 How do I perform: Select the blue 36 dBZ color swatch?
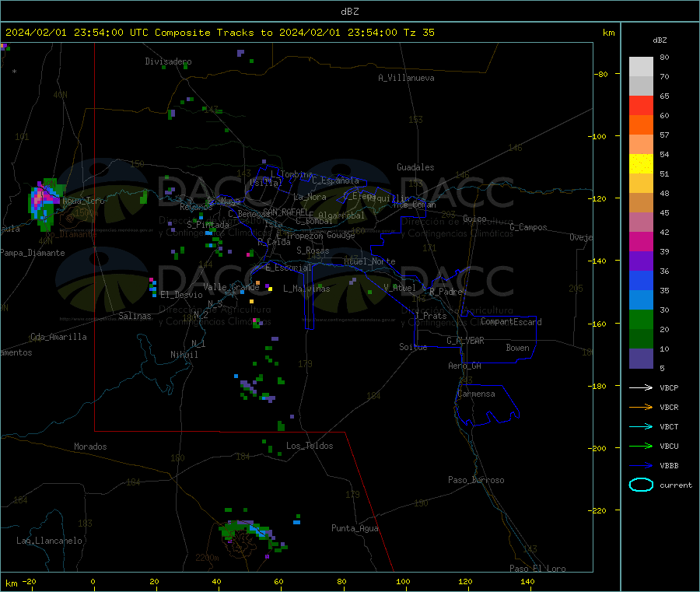[641, 280]
